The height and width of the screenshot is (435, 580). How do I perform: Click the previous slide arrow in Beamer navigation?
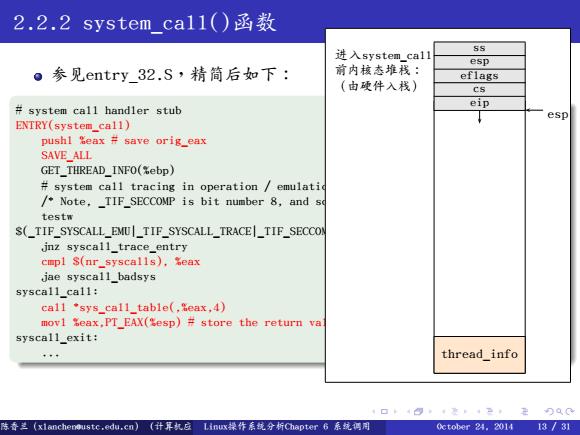point(374,411)
